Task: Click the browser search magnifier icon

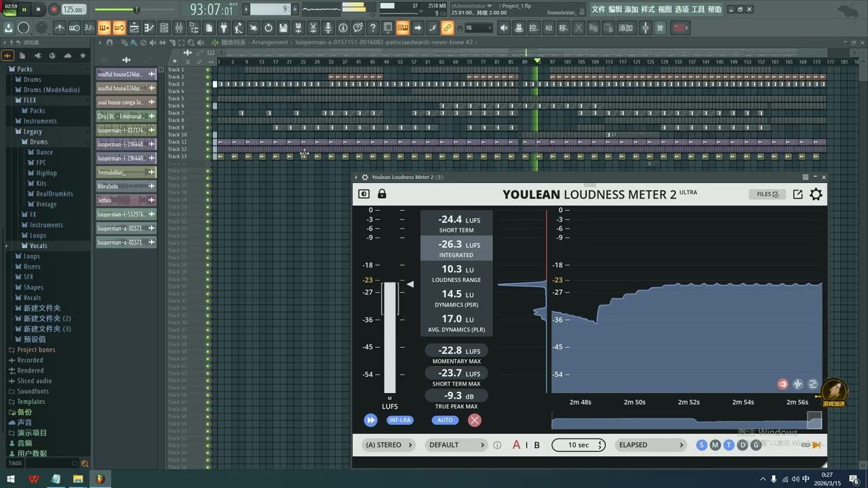Action: (x=85, y=464)
